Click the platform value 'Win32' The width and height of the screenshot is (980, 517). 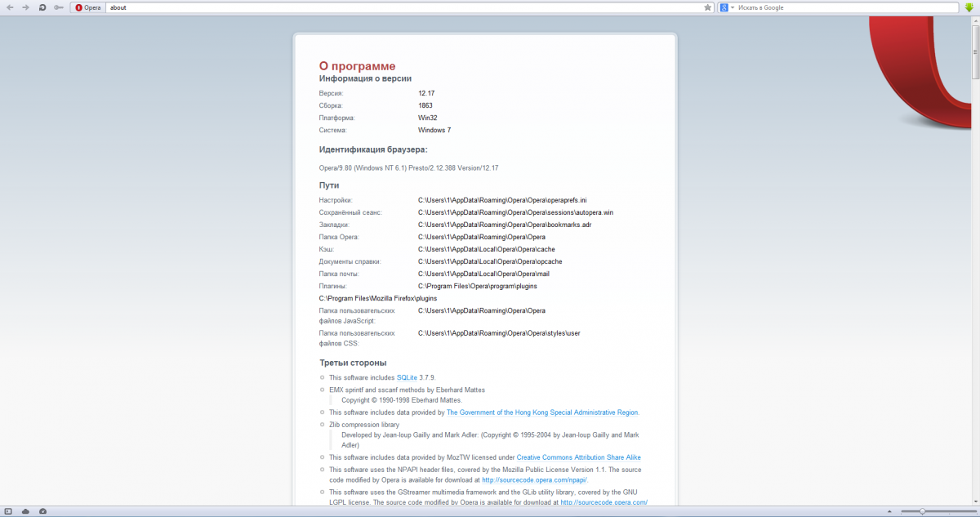(428, 118)
